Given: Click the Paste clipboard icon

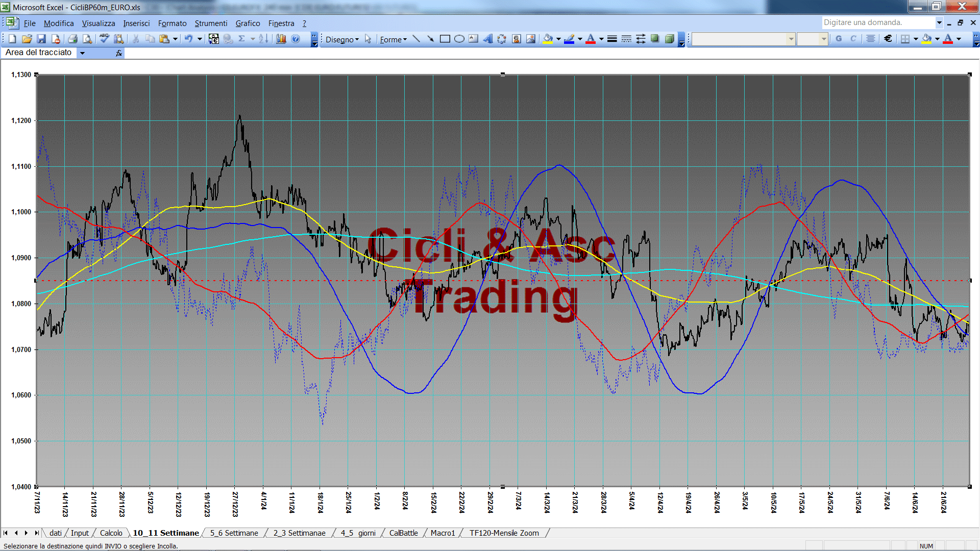Looking at the screenshot, I should [164, 39].
